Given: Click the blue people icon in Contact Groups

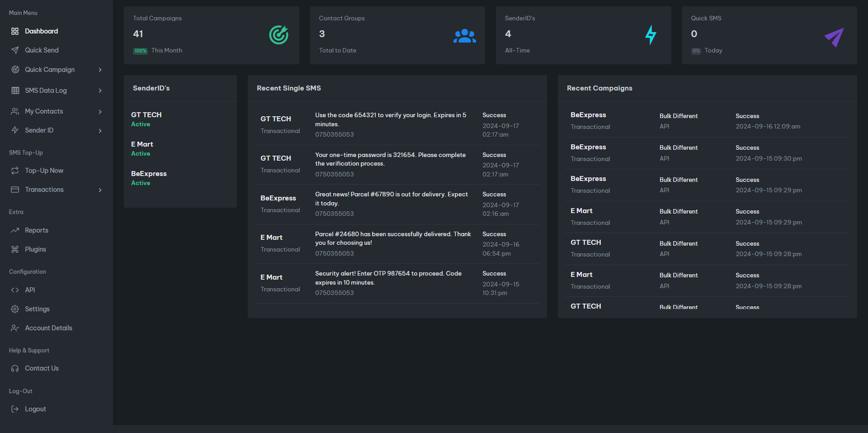Looking at the screenshot, I should [464, 36].
